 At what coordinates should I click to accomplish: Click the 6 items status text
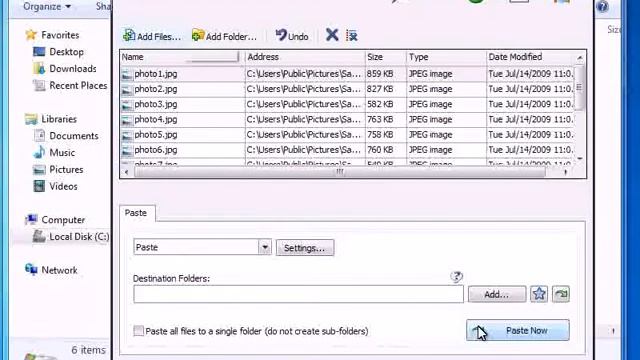click(88, 350)
